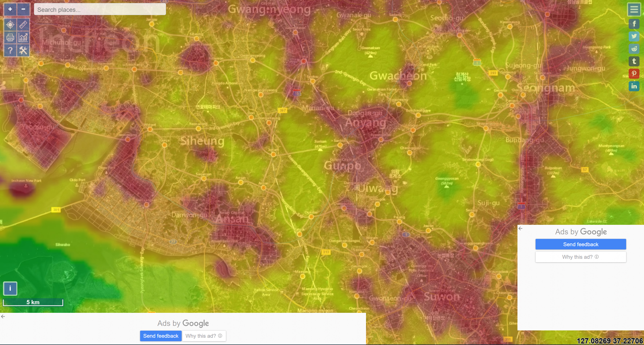
Task: Click the printer icon to print map
Action: pos(10,38)
